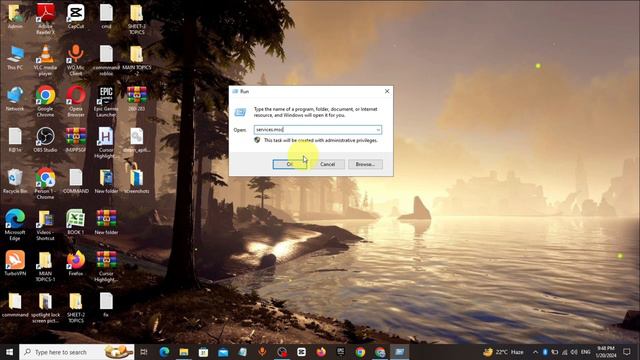This screenshot has height=360, width=640.
Task: Select the Recycle Bin icon
Action: point(15,181)
